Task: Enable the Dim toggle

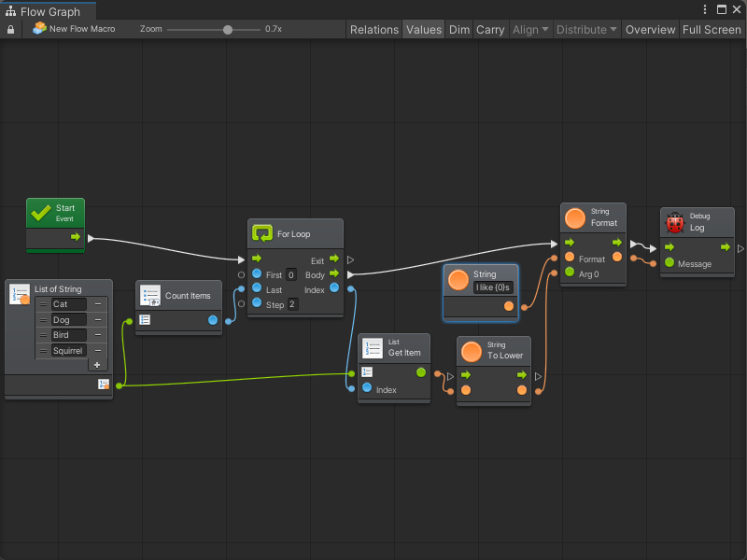Action: (x=459, y=29)
